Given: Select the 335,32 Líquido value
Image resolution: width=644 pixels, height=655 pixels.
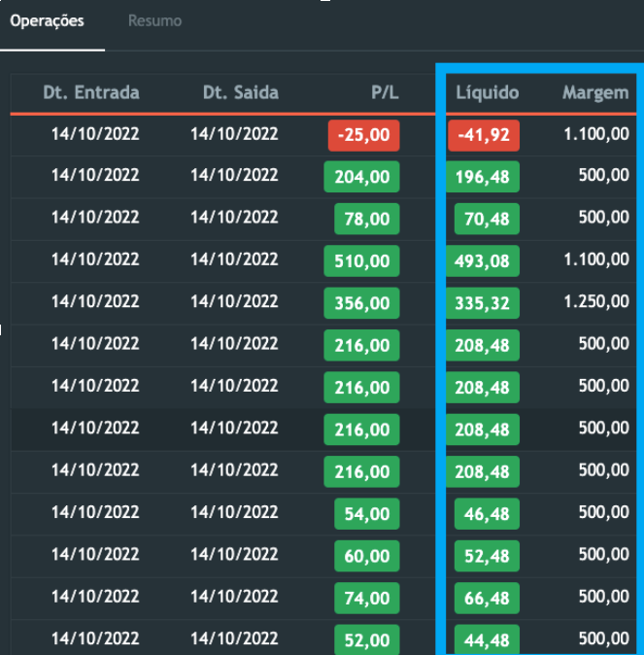Looking at the screenshot, I should (x=483, y=303).
